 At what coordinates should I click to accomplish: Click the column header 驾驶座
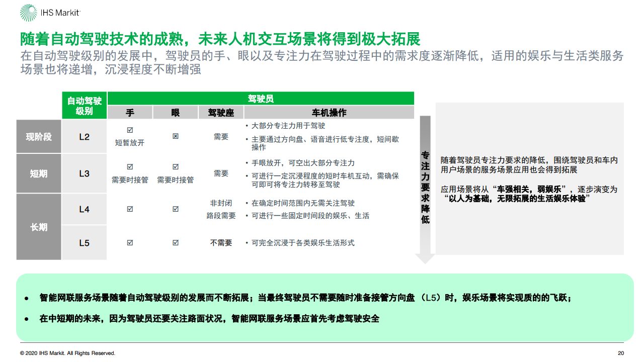[x=221, y=113]
